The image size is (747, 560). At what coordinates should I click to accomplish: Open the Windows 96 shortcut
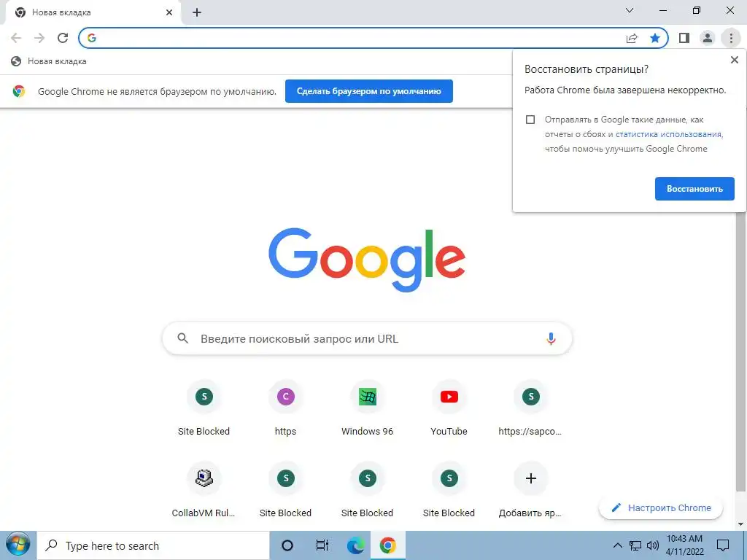pyautogui.click(x=368, y=407)
